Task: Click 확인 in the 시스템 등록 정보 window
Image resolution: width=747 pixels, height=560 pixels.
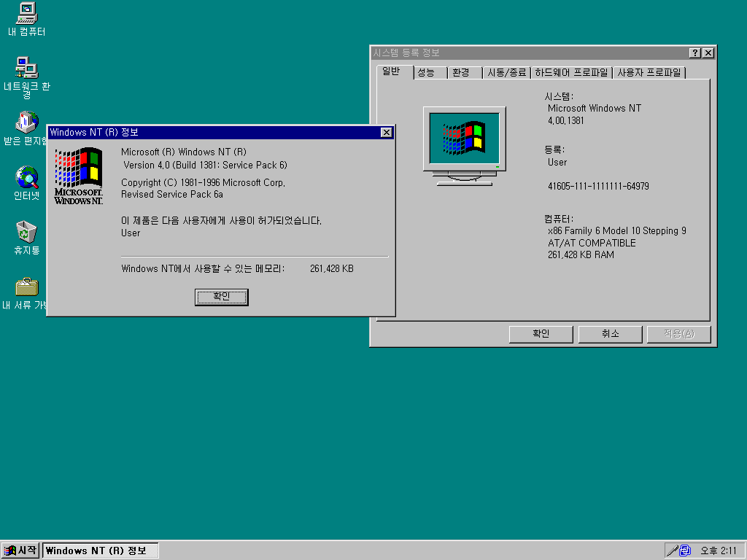Action: pos(541,334)
